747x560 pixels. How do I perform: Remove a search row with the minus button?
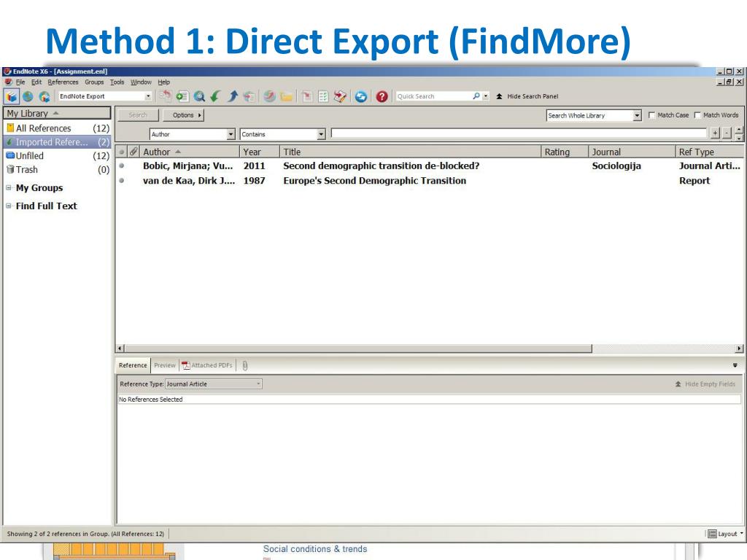[x=727, y=133]
